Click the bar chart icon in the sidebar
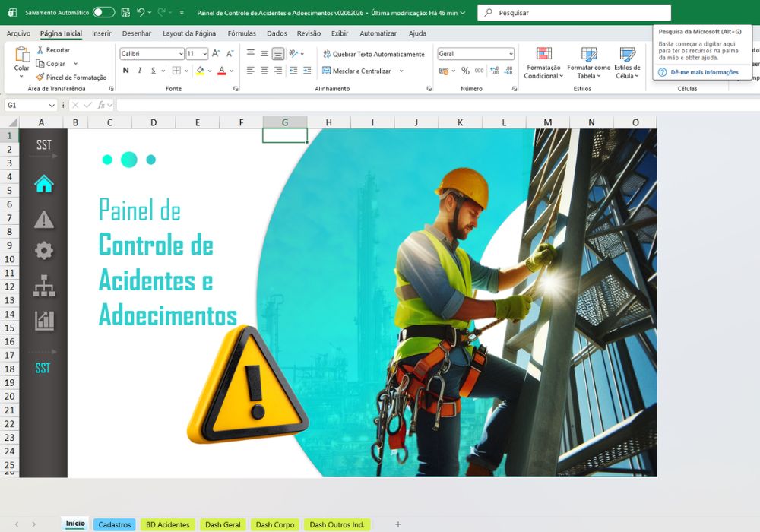This screenshot has height=532, width=760. point(44,320)
